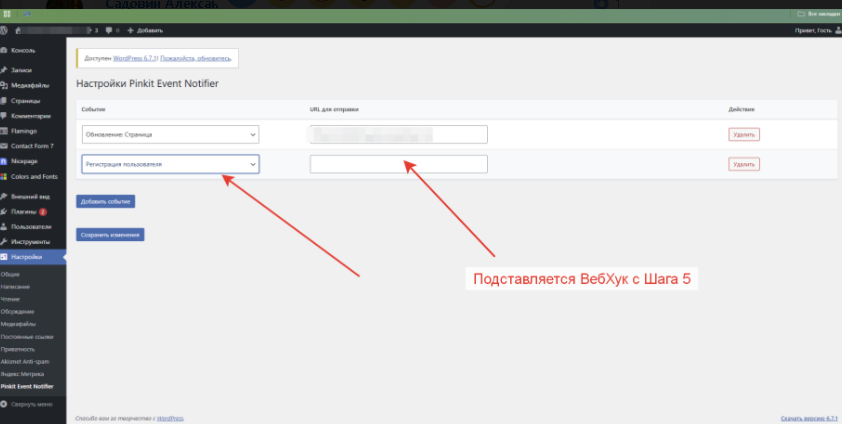Open the Регистрация пользователя event dropdown
Viewport: 842px width, 424px height.
(170, 164)
